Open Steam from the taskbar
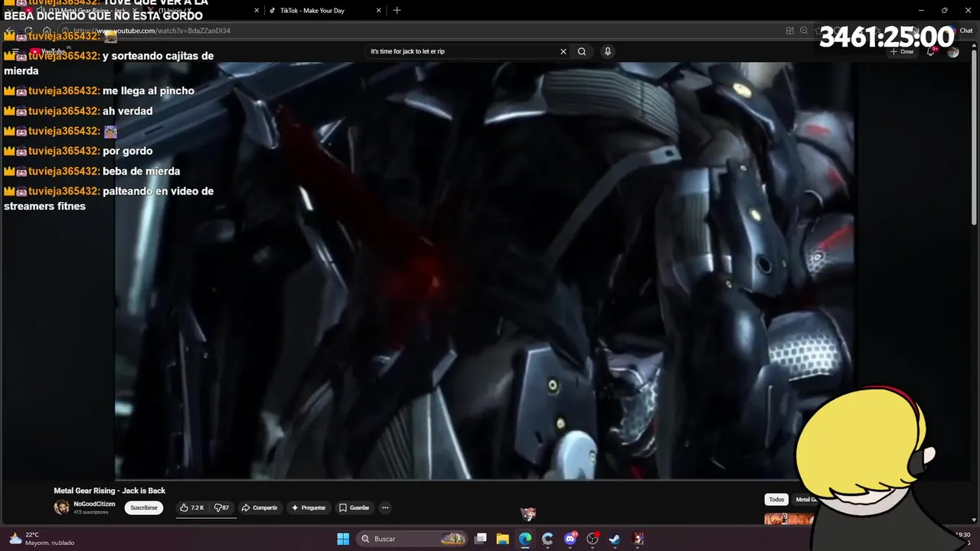980x551 pixels. click(615, 539)
